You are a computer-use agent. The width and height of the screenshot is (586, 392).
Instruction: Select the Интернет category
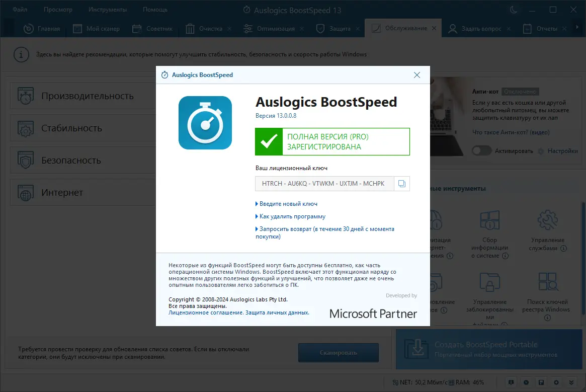tap(83, 193)
